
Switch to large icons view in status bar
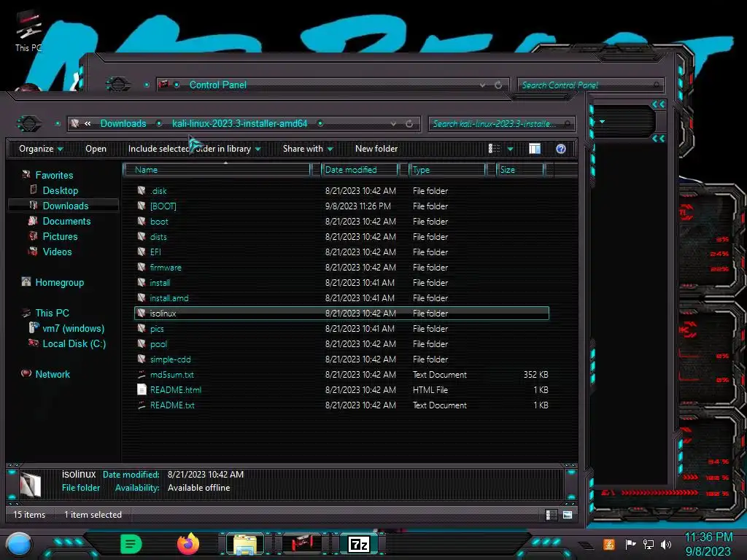point(568,515)
